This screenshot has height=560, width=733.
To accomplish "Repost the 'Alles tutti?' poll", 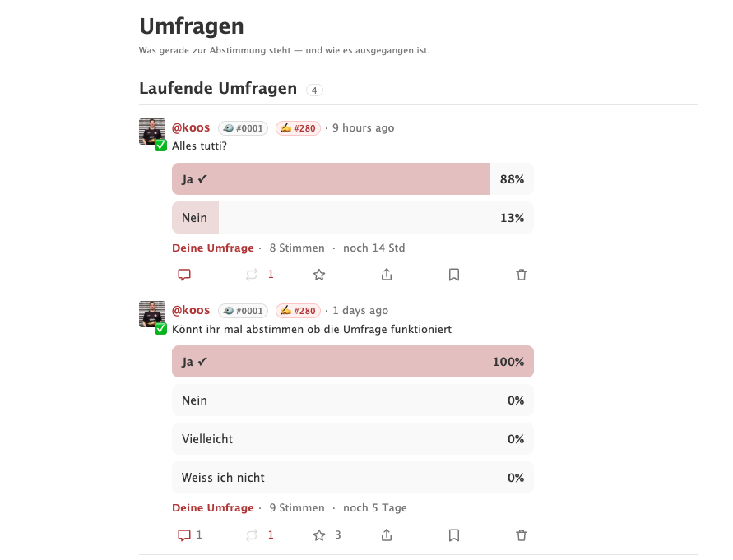I will pyautogui.click(x=252, y=275).
